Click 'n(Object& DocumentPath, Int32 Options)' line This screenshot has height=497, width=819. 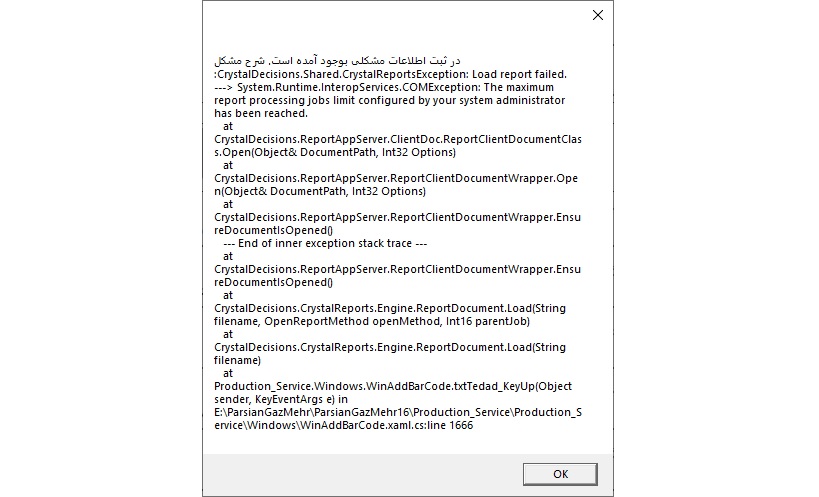pyautogui.click(x=320, y=191)
